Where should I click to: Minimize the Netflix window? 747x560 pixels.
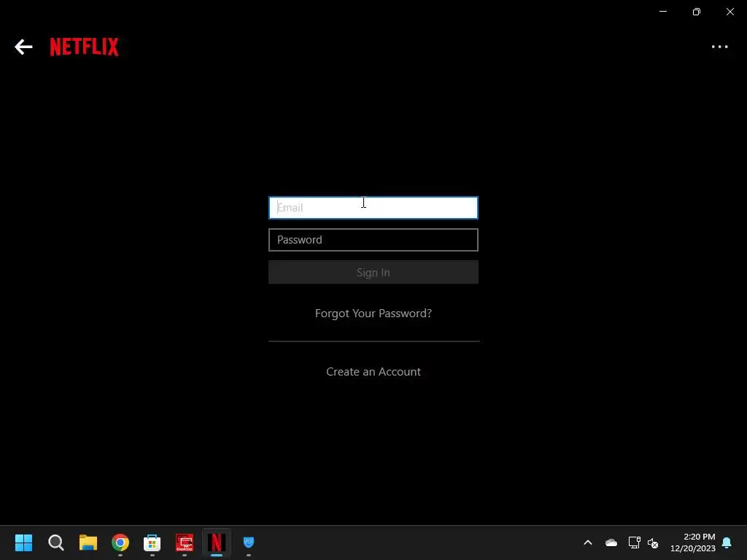coord(662,12)
